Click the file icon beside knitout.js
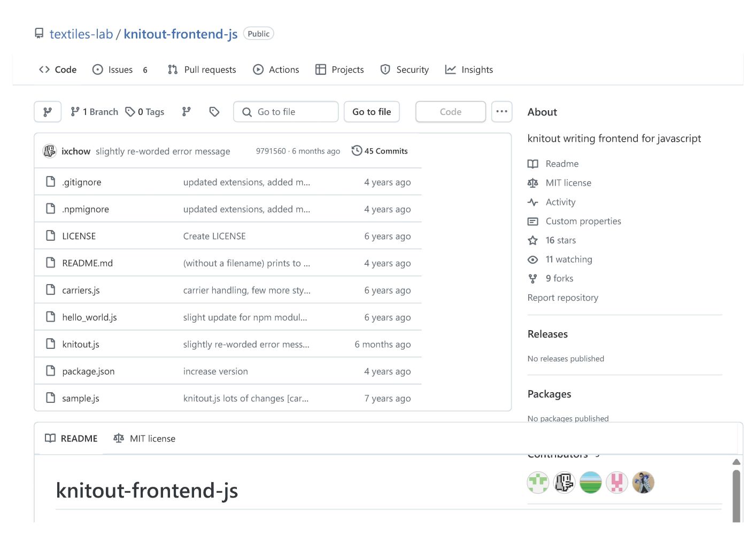This screenshot has width=756, height=535. (x=51, y=344)
